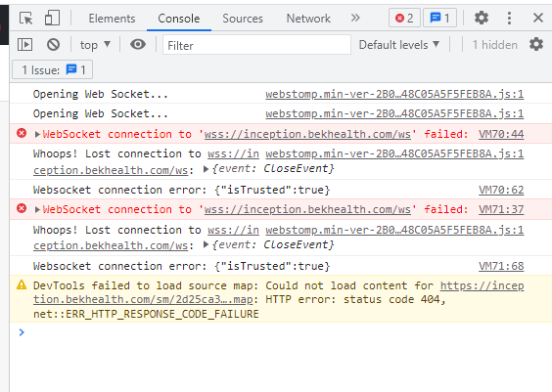Open source link VM70:62
The height and width of the screenshot is (392, 552).
tap(501, 190)
